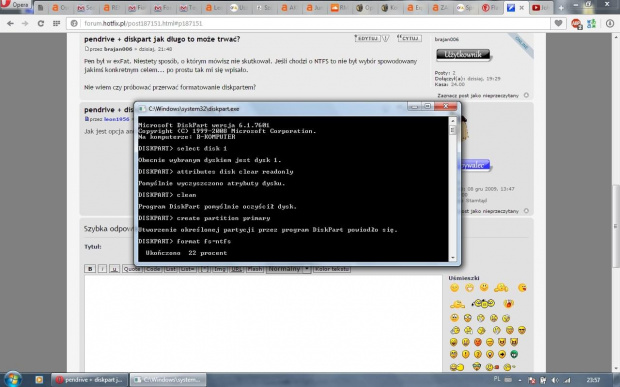Insert the arrow smiley icon
Viewport: 620px width, 387px height.
(x=502, y=354)
